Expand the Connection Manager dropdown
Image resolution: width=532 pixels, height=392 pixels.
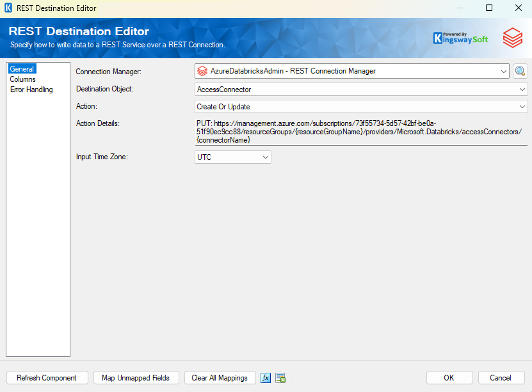point(503,71)
